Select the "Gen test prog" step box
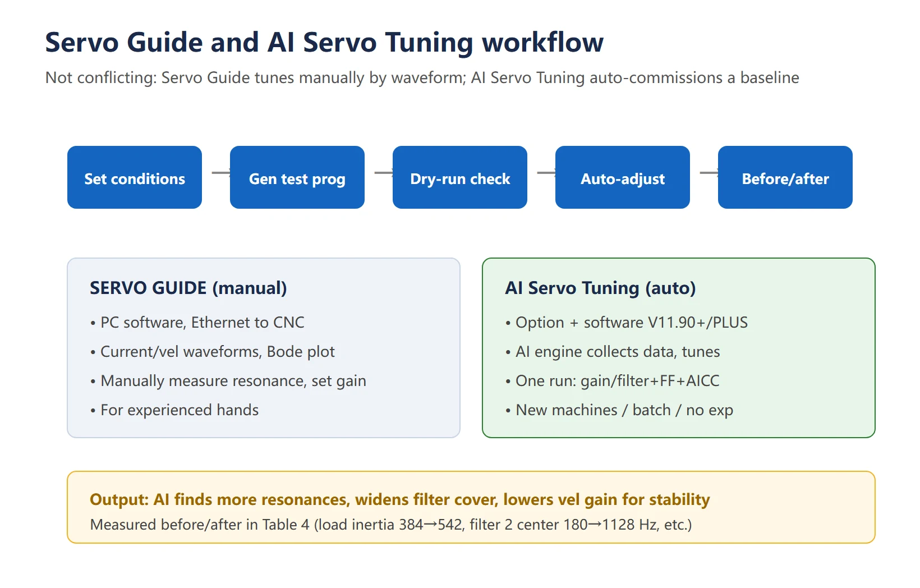 (x=297, y=177)
